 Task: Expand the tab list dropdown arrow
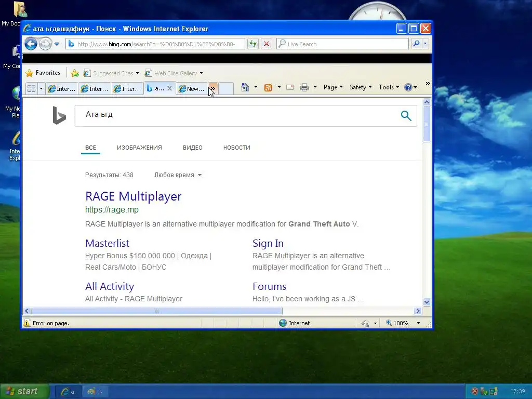pos(41,88)
